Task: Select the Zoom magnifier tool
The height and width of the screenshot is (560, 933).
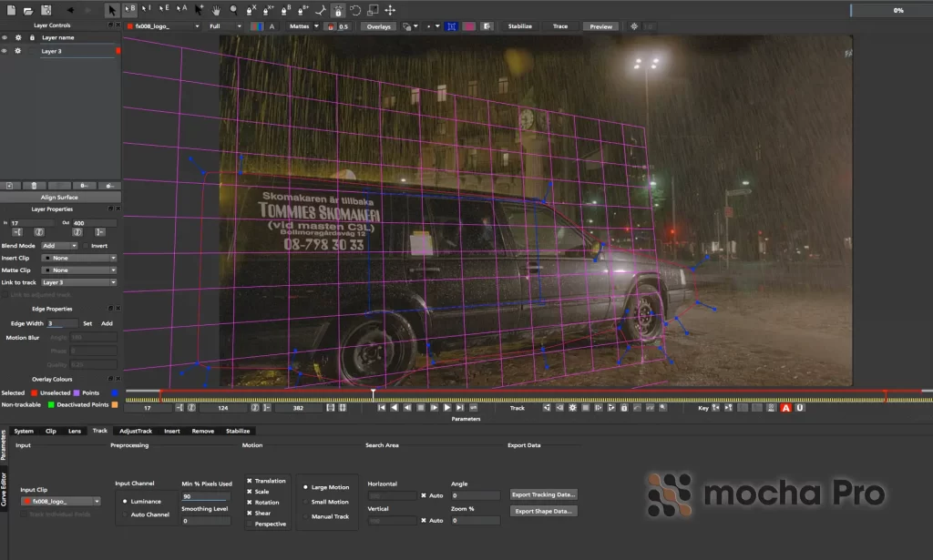Action: [x=233, y=10]
